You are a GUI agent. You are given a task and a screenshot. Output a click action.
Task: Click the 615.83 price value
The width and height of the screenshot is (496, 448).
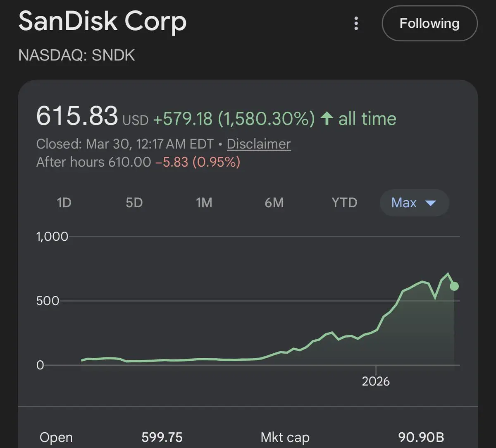[x=77, y=116]
